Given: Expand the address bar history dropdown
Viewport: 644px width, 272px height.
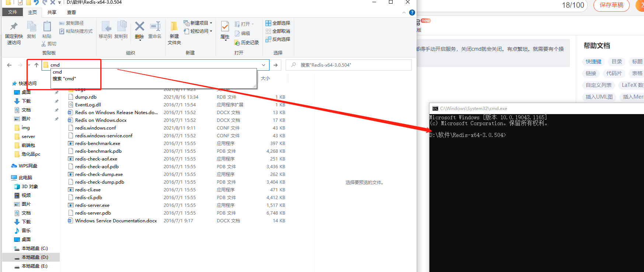Looking at the screenshot, I should click(264, 65).
